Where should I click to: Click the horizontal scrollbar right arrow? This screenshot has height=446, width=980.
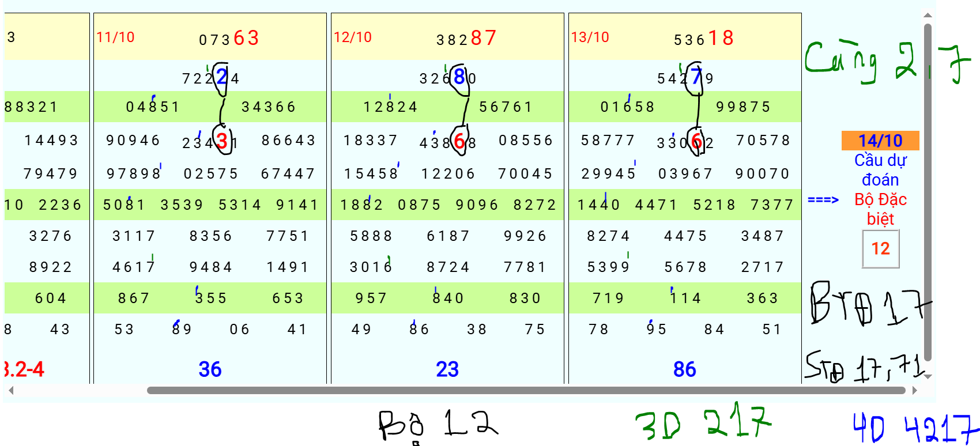pos(914,391)
